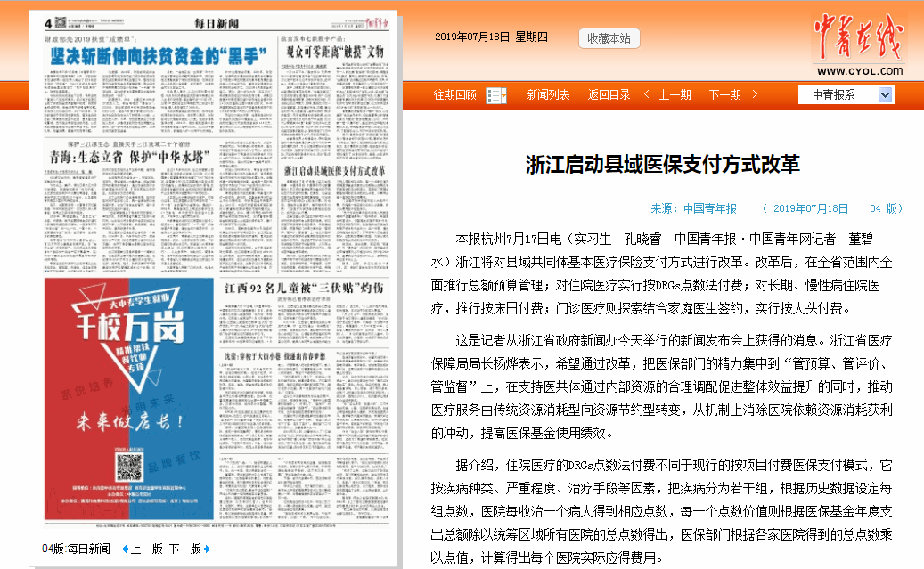
Task: Open the 往期回顾 calendar list icon
Action: pyautogui.click(x=496, y=95)
